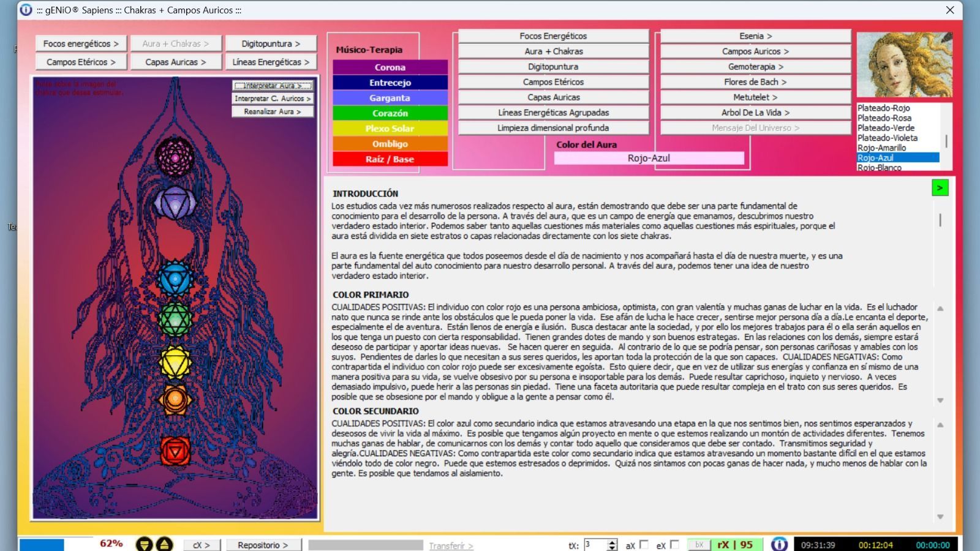The height and width of the screenshot is (551, 980).
Task: Play the purple Corona music therapy
Action: (390, 67)
